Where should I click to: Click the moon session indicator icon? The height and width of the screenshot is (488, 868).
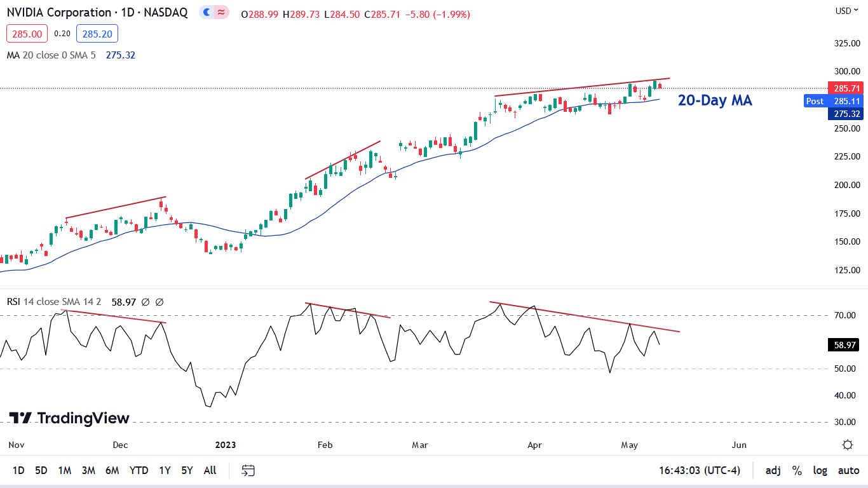coord(207,12)
